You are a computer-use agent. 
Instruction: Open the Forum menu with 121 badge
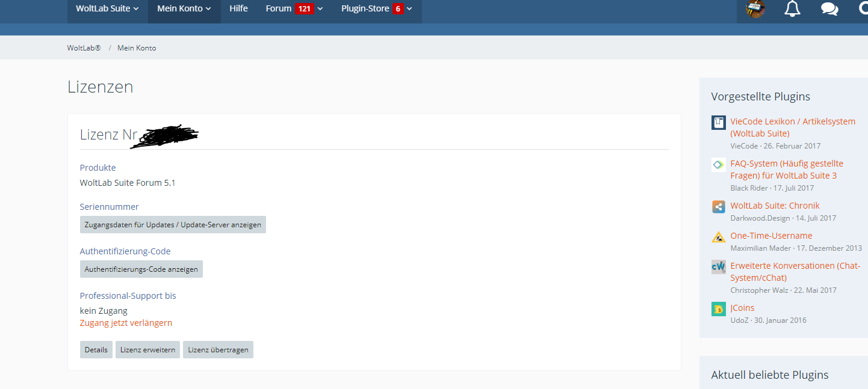294,9
